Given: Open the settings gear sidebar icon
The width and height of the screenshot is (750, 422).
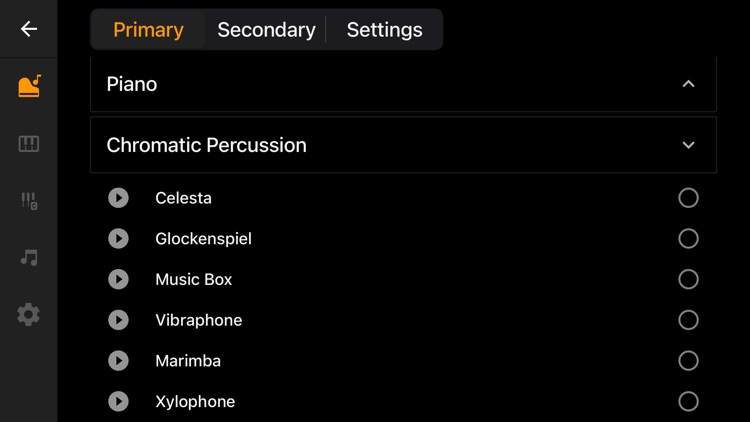Looking at the screenshot, I should coord(29,315).
